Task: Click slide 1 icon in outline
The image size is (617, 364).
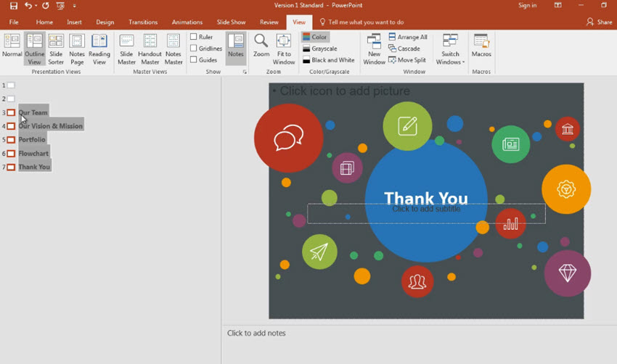Action: coord(11,86)
